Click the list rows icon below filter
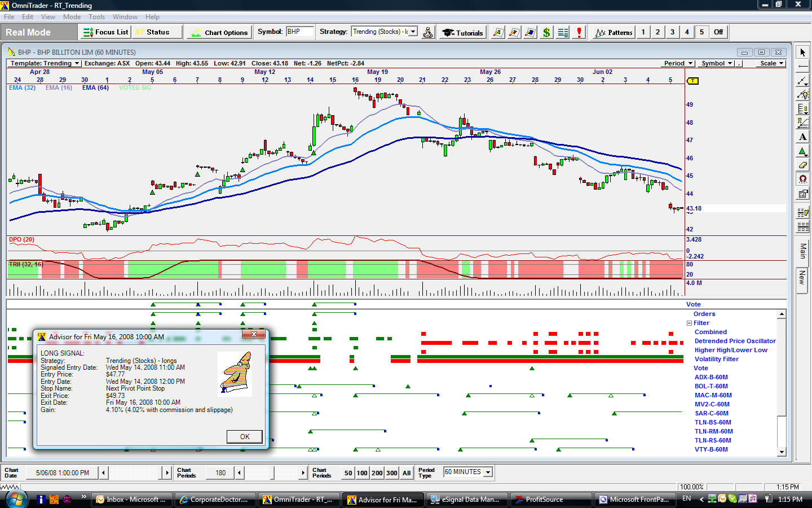The width and height of the screenshot is (812, 508). click(802, 227)
